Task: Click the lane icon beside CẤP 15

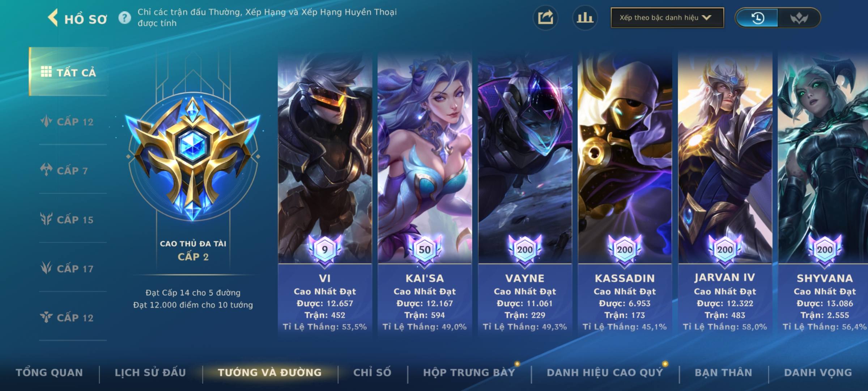Action: point(46,219)
